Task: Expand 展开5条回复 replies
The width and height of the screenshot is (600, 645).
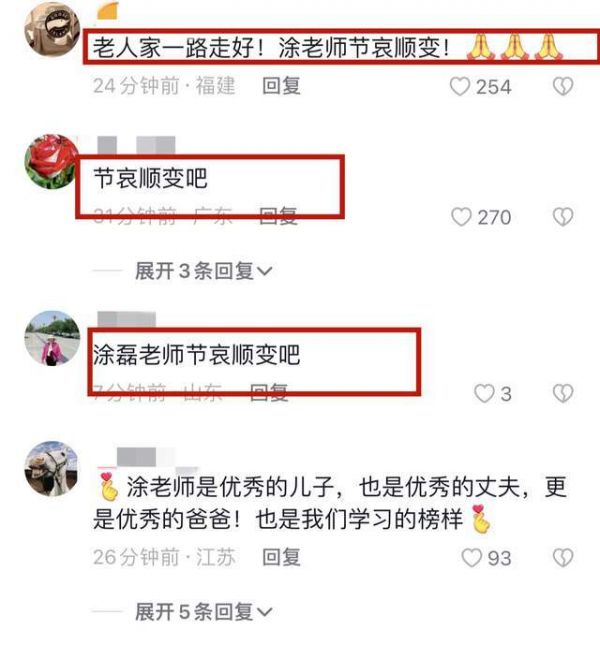Action: pos(204,612)
